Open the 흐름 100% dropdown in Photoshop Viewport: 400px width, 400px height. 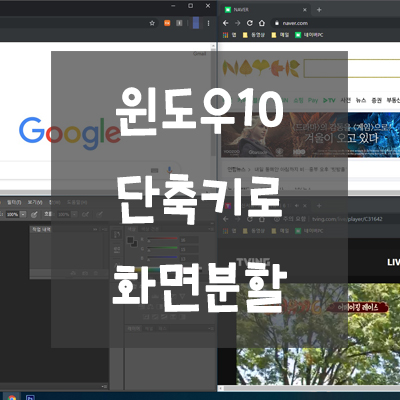(75, 214)
